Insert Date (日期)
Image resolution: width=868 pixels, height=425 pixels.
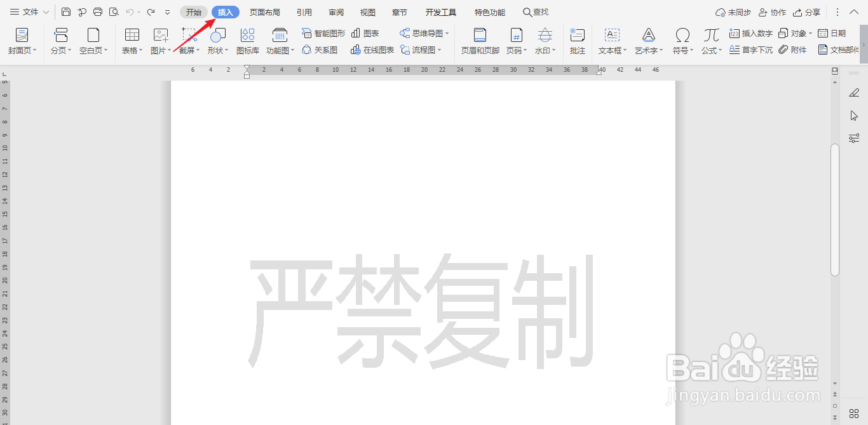pyautogui.click(x=832, y=33)
